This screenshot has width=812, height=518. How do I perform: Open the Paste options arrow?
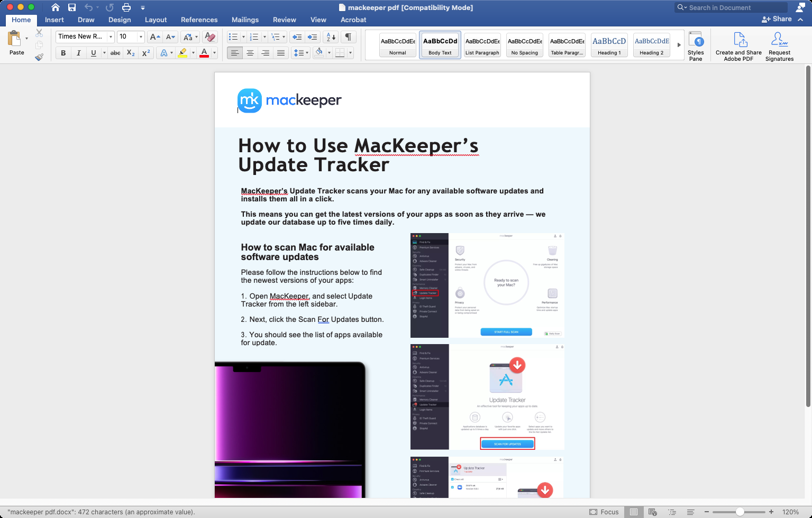(26, 38)
